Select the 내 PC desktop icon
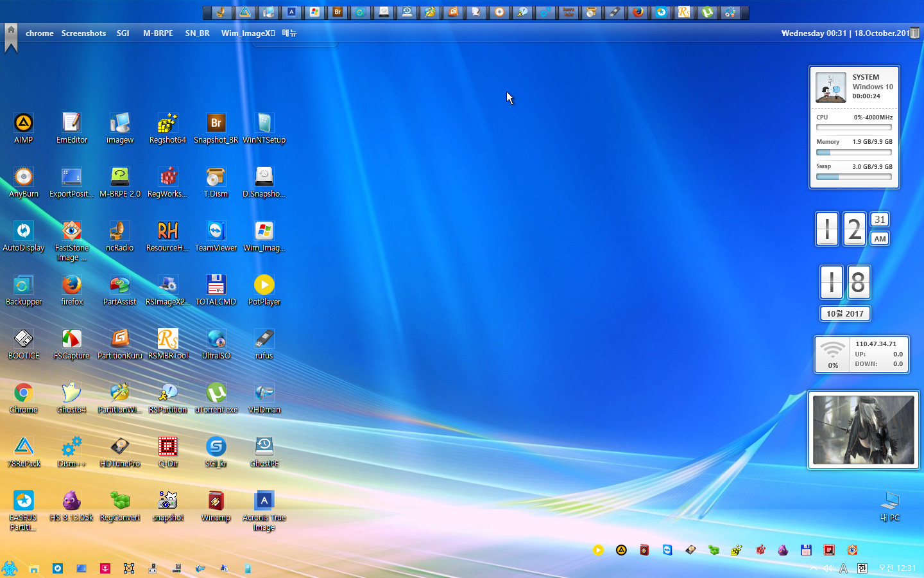 click(890, 505)
